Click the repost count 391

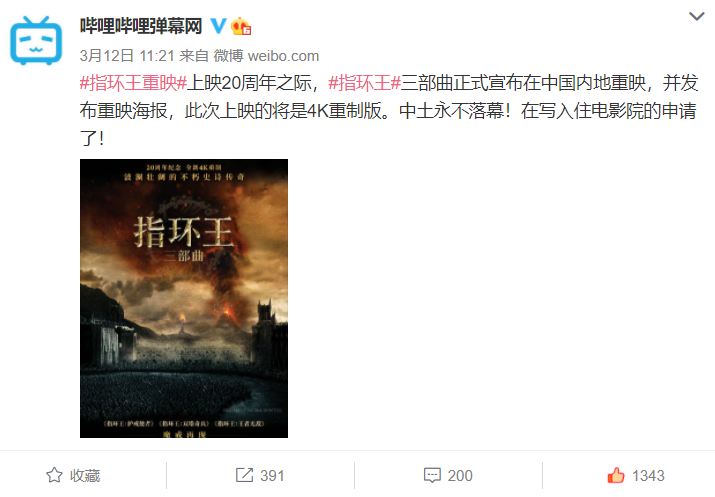tap(272, 476)
